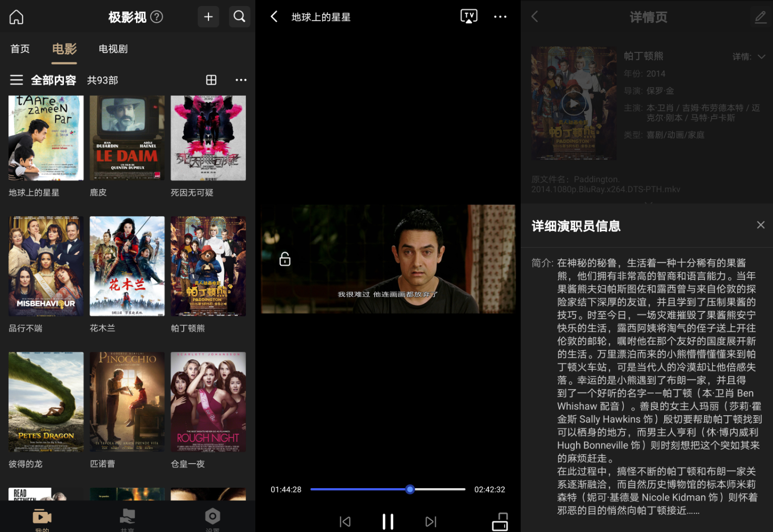
Task: Pause the playing video
Action: click(x=388, y=521)
